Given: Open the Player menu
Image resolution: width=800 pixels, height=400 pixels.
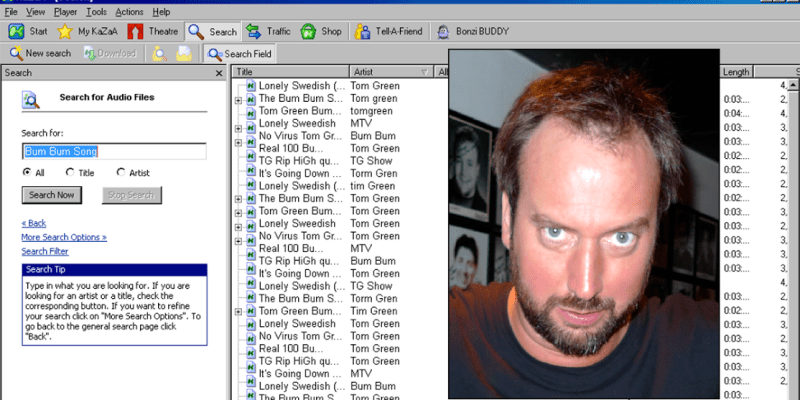Looking at the screenshot, I should (65, 11).
